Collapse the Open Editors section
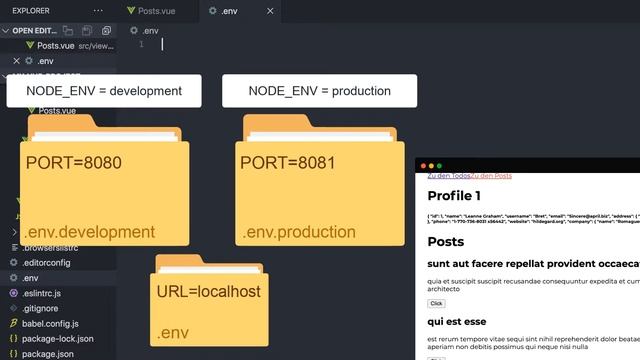The image size is (640, 360). pos(5,31)
